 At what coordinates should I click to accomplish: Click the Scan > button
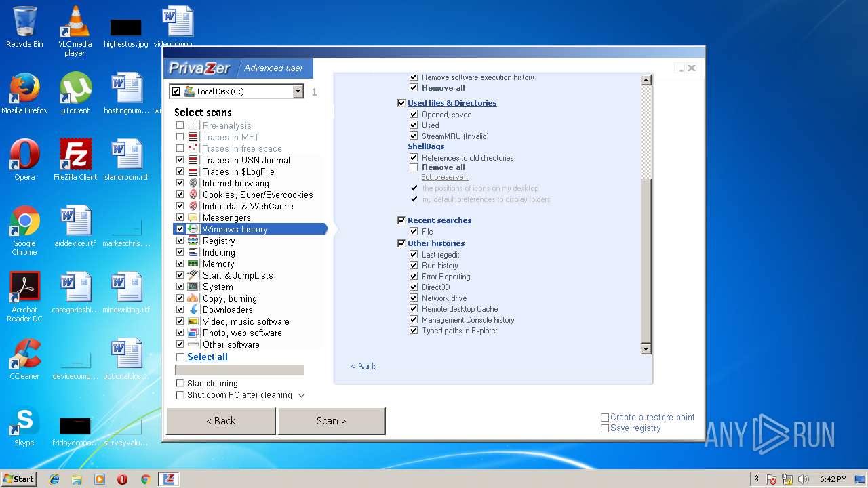tap(332, 421)
